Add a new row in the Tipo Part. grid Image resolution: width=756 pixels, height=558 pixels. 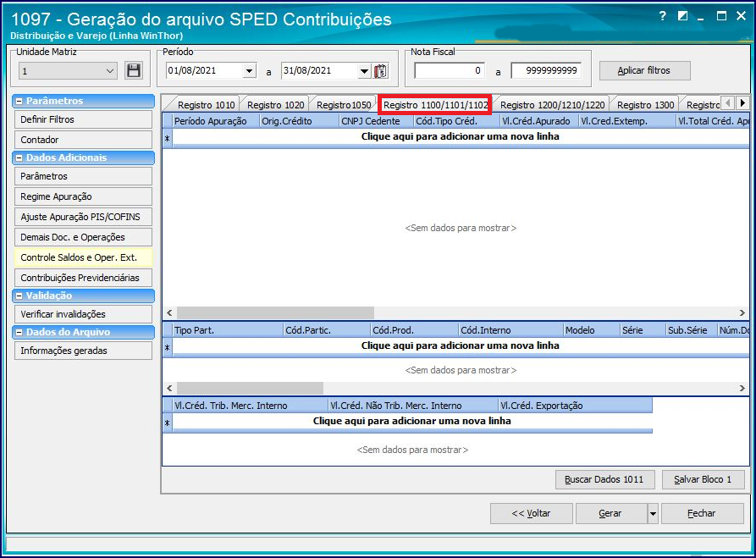click(x=460, y=345)
